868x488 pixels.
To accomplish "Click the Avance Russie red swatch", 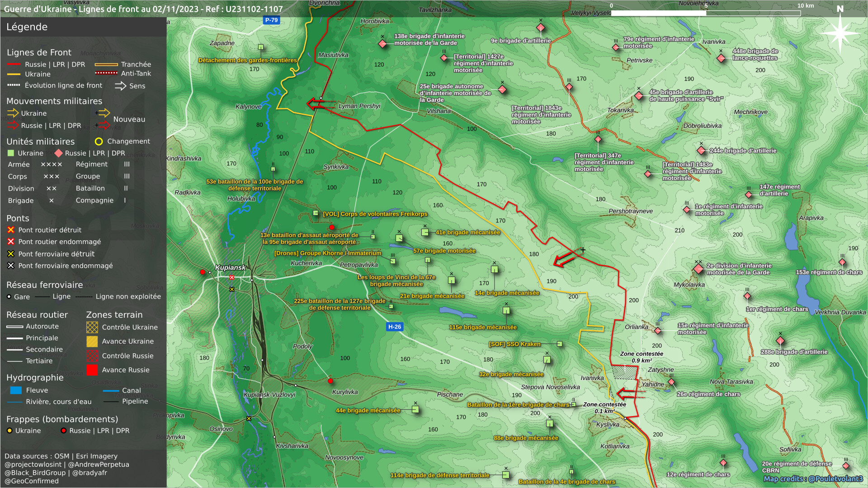I will pos(92,370).
